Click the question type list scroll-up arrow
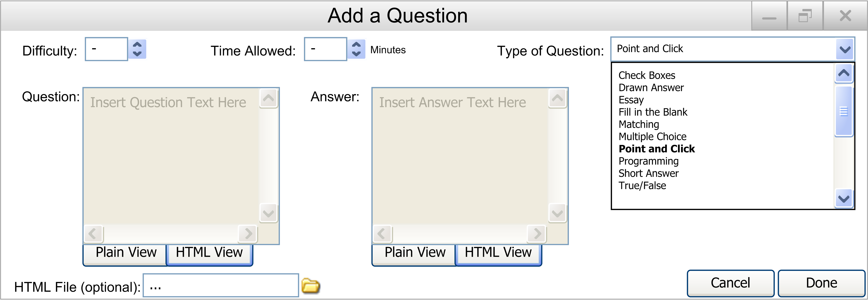 844,73
